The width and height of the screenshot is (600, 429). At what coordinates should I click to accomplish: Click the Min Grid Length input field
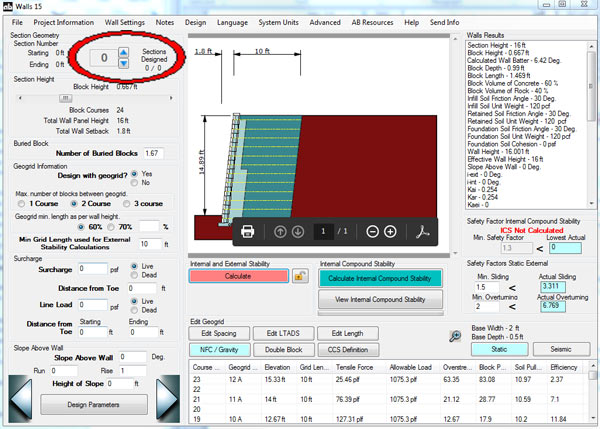point(150,244)
